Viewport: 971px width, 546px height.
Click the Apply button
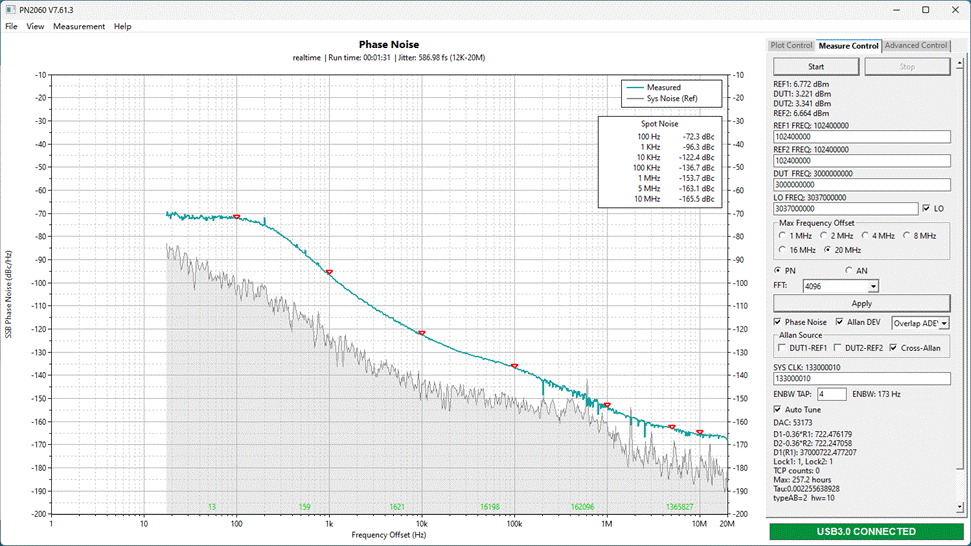point(861,303)
